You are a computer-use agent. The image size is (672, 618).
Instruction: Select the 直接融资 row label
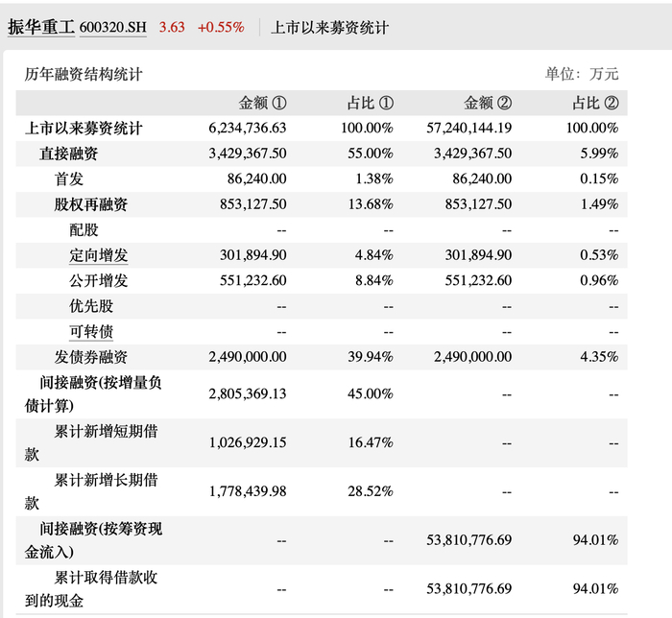[68, 154]
